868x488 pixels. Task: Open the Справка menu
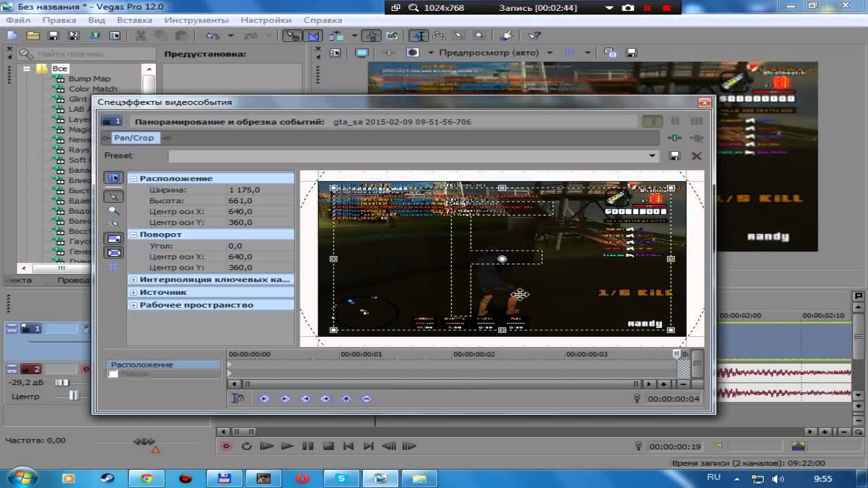(x=322, y=20)
